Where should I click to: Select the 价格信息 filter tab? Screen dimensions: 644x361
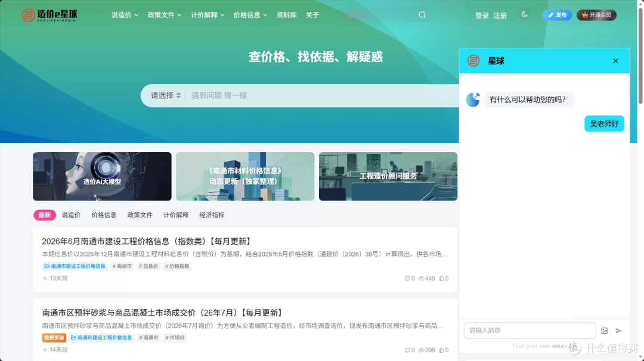104,215
